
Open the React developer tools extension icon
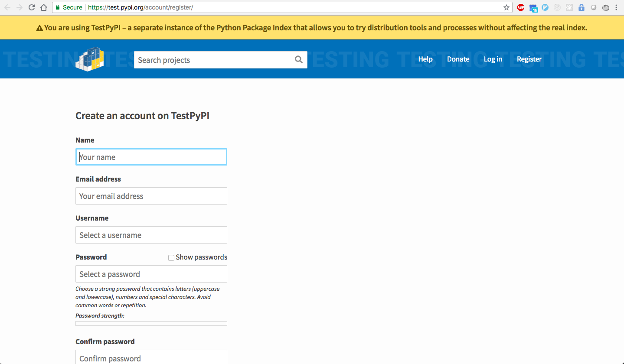(569, 7)
